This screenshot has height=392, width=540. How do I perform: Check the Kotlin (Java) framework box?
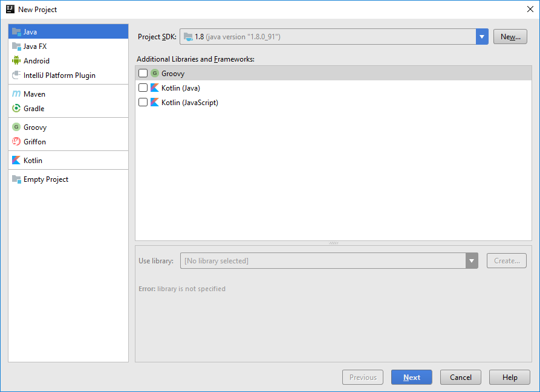tap(143, 88)
